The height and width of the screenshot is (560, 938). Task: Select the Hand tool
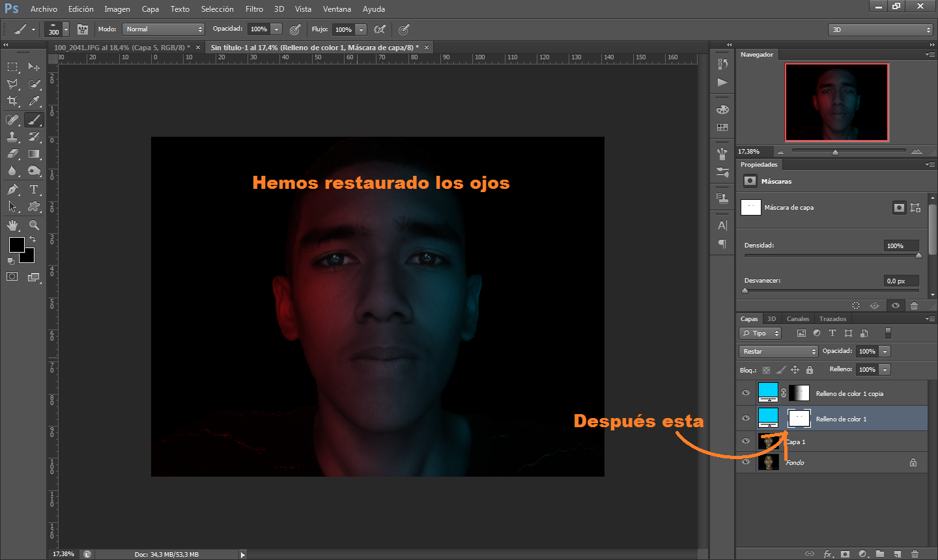coord(12,225)
